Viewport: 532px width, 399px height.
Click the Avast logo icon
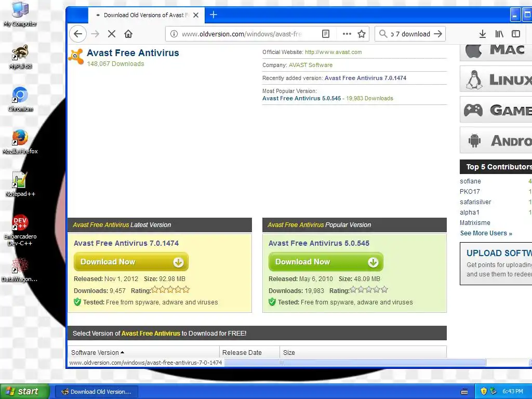tap(76, 56)
